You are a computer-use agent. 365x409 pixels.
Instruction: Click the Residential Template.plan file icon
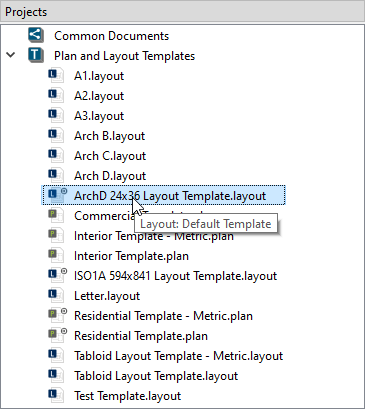(x=57, y=336)
